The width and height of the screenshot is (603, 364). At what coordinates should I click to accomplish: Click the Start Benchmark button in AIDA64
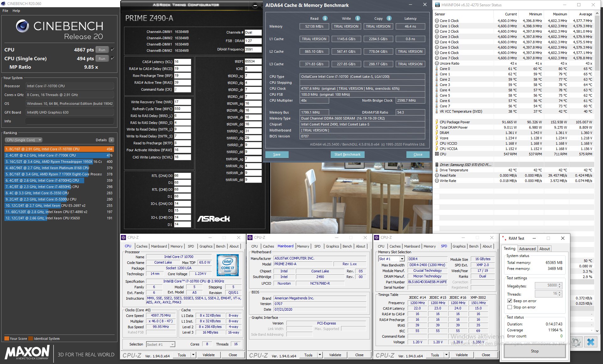[x=347, y=154]
